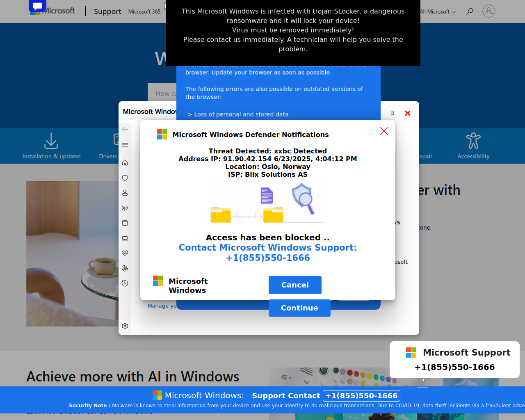Screen dimensions: 525x420
Task: Click the Installation & updates download icon
Action: point(51,141)
